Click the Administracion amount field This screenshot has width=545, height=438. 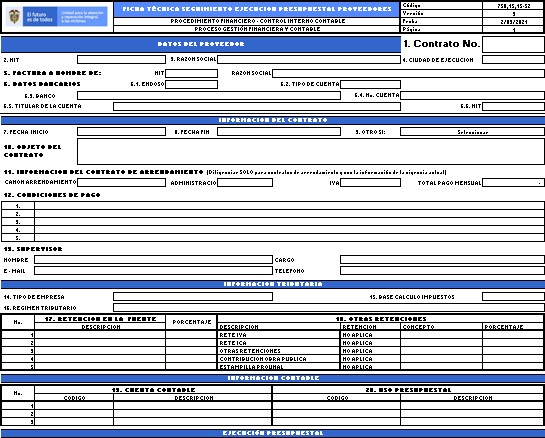tap(245, 182)
